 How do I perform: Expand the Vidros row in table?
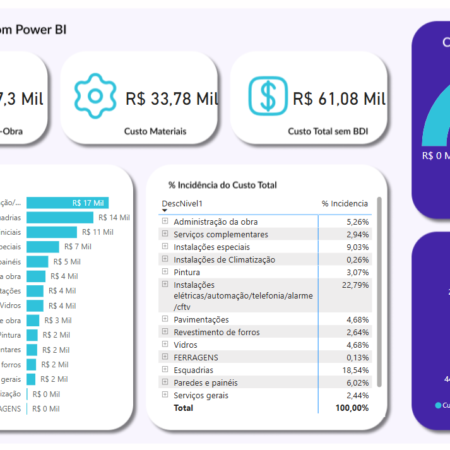point(165,344)
